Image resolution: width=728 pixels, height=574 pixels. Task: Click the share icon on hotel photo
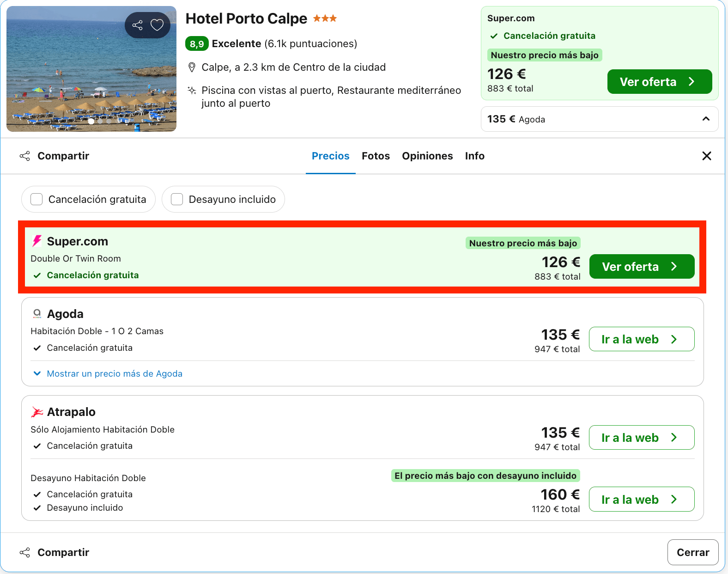pos(137,25)
